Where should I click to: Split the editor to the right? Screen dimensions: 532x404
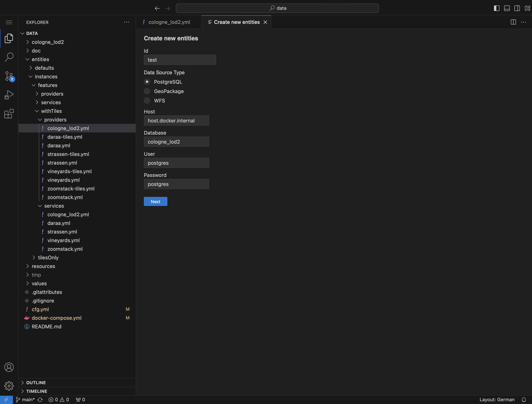[x=513, y=22]
